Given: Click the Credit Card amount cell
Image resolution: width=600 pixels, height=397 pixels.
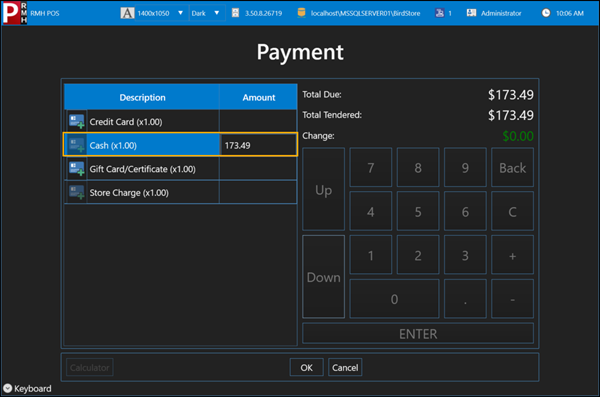Looking at the screenshot, I should point(258,121).
